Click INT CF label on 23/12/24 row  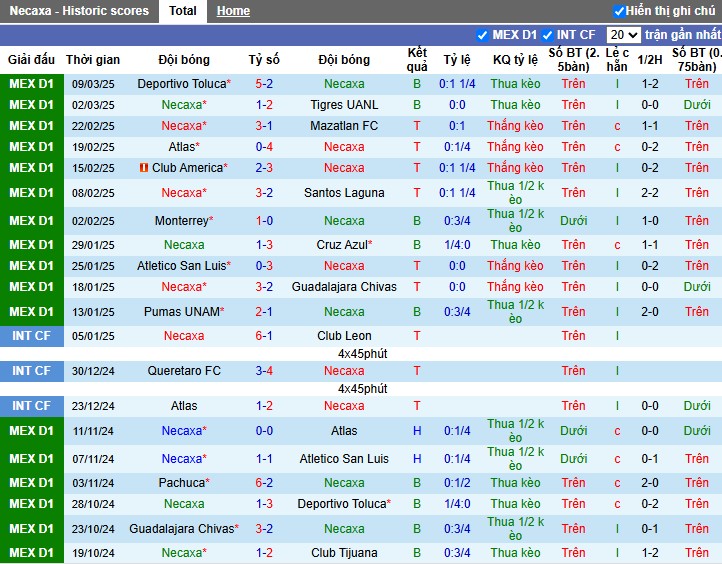point(31,406)
